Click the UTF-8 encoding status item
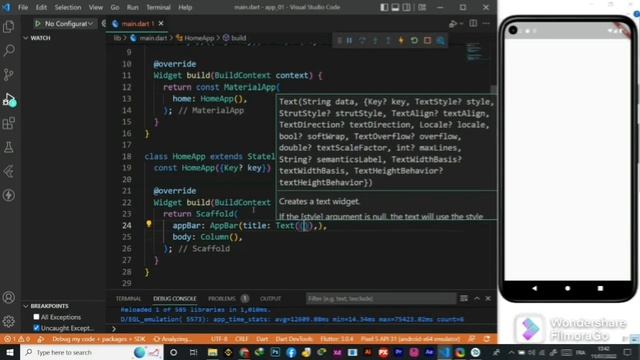The height and width of the screenshot is (360, 640). pyautogui.click(x=219, y=339)
